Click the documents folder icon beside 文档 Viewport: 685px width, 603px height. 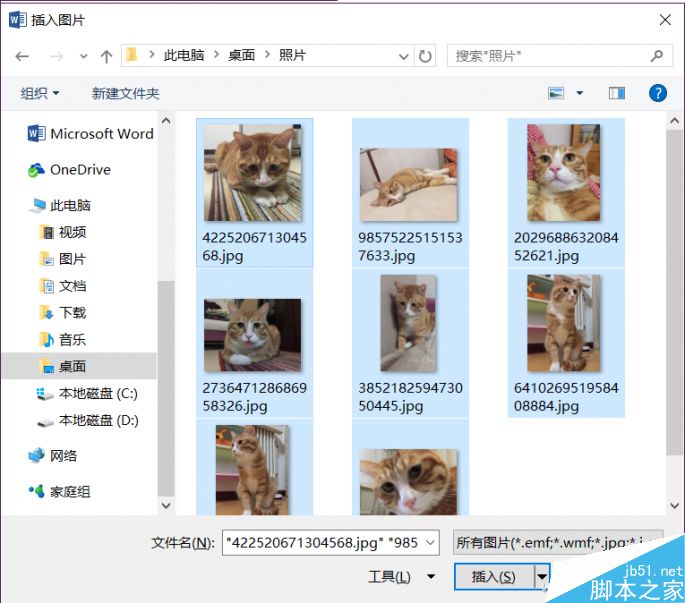point(46,286)
